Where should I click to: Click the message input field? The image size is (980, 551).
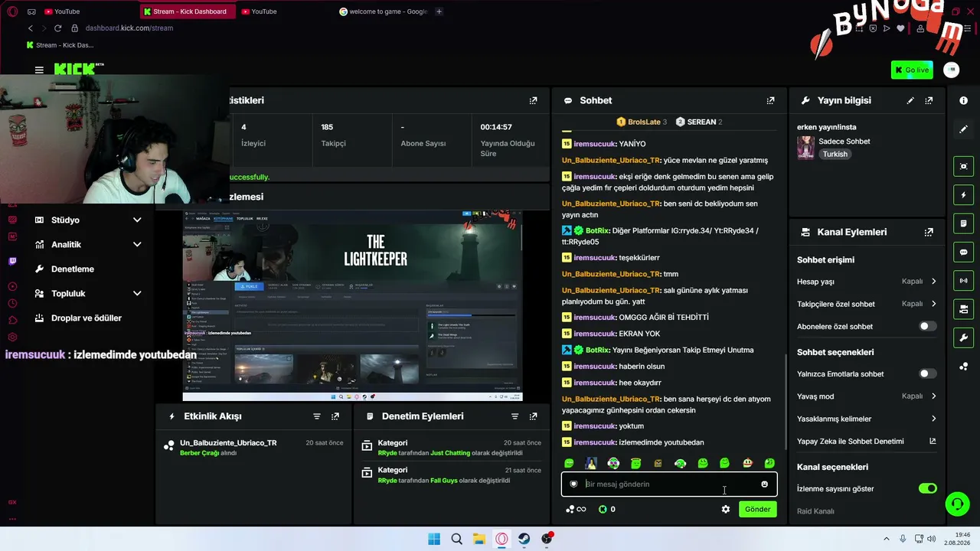(669, 484)
